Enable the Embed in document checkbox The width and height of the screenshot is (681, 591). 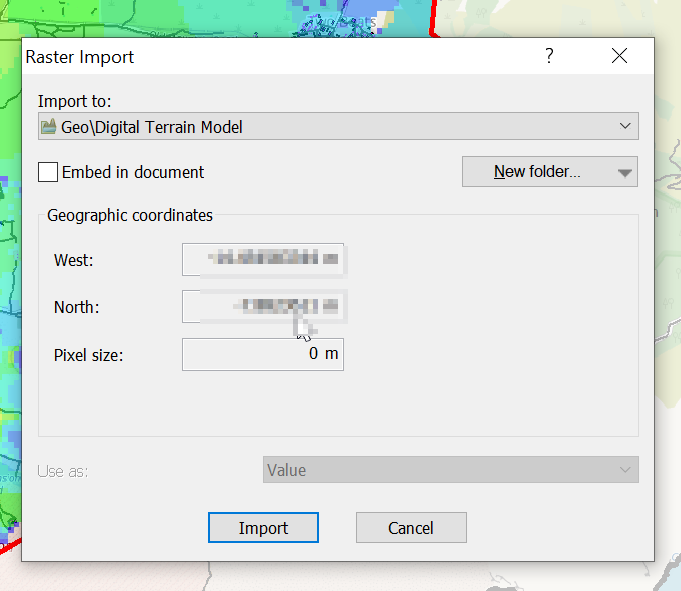pyautogui.click(x=48, y=172)
